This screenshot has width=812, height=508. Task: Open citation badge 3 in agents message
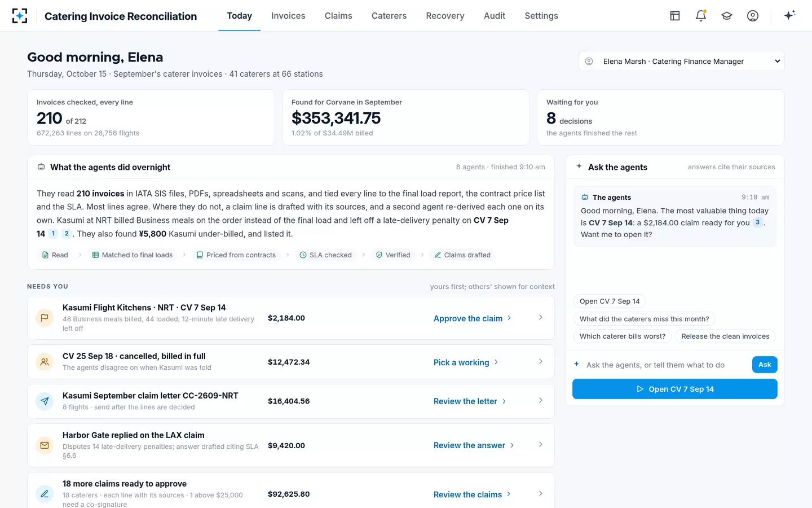[x=757, y=222]
